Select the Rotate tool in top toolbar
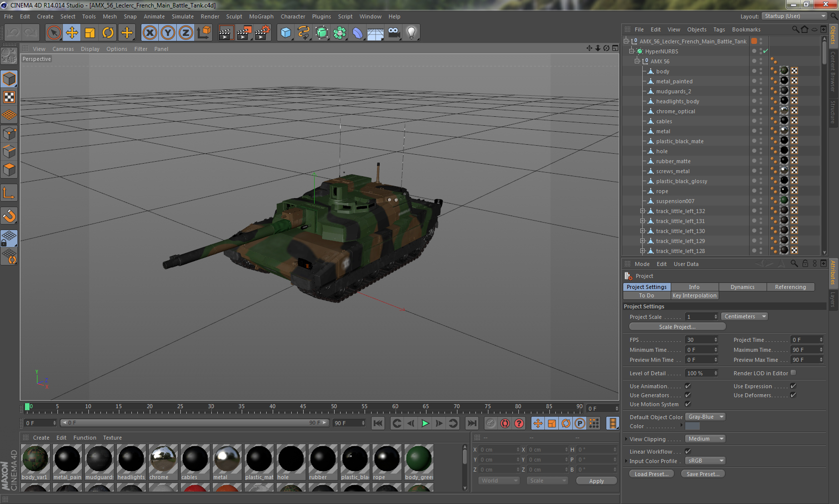The height and width of the screenshot is (504, 839). [108, 33]
